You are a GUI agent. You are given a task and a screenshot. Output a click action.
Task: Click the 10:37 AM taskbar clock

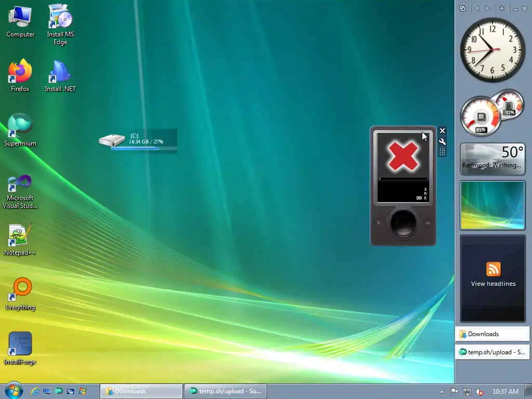tap(505, 392)
